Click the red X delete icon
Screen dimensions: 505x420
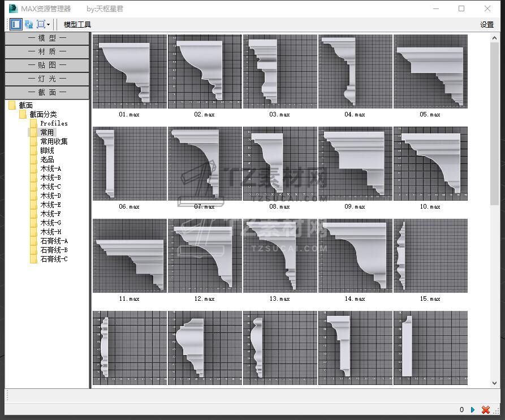[x=485, y=410]
